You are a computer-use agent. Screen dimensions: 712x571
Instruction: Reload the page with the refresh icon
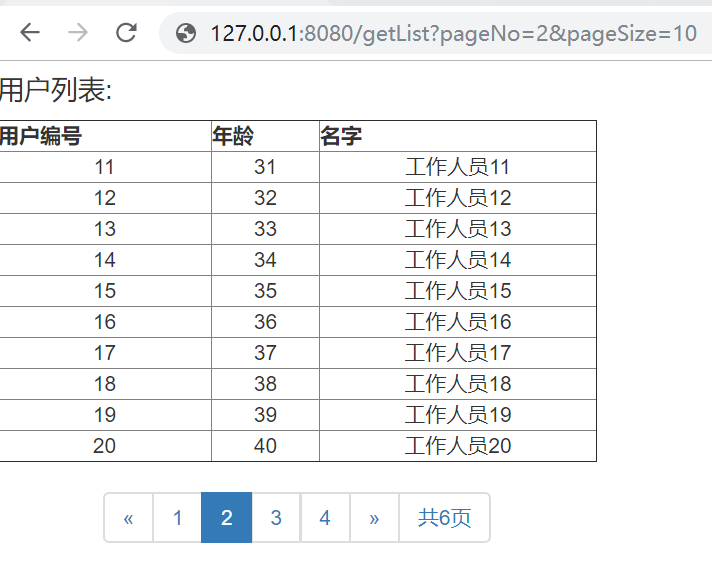(126, 33)
